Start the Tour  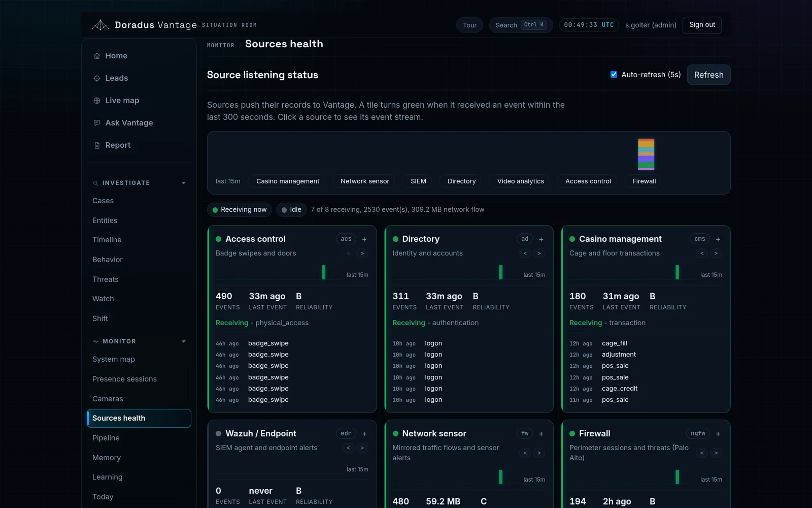(469, 25)
